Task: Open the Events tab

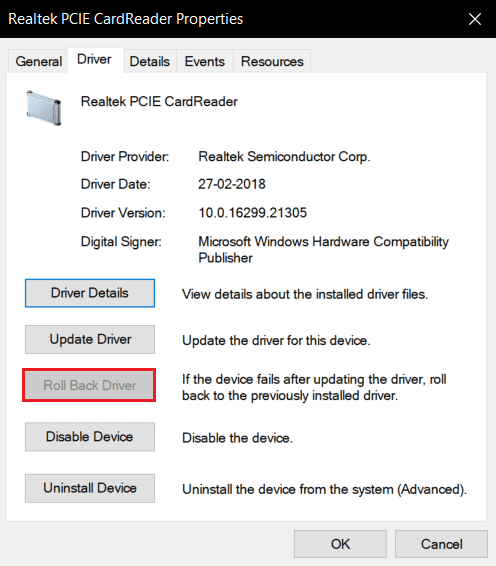Action: coord(205,61)
